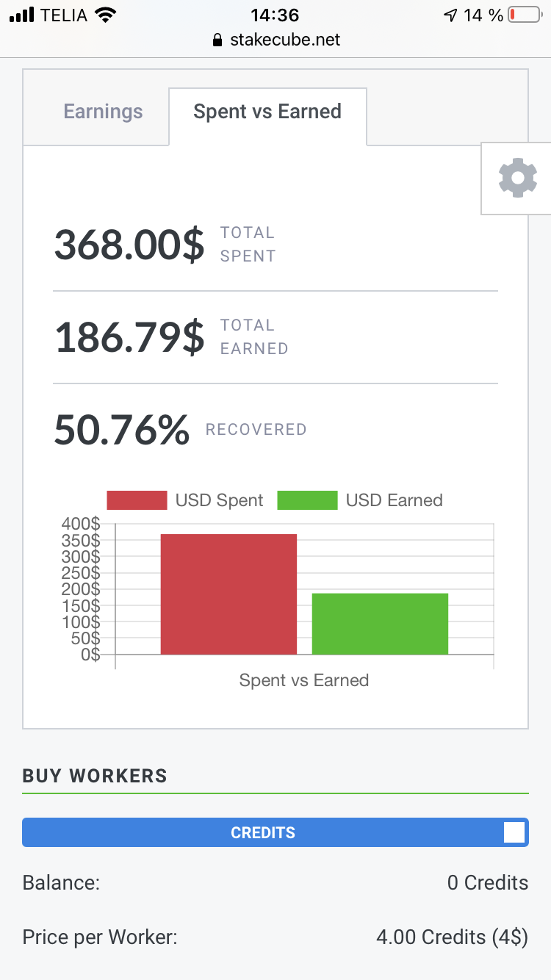Toggle the USD Earned legend green swatch

coord(307,500)
